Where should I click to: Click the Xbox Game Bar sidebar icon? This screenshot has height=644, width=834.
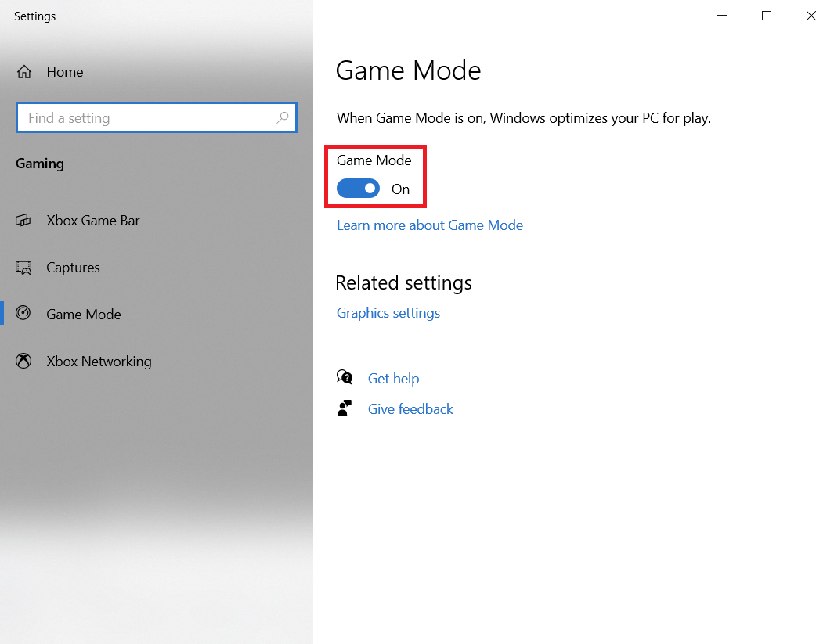(x=23, y=220)
